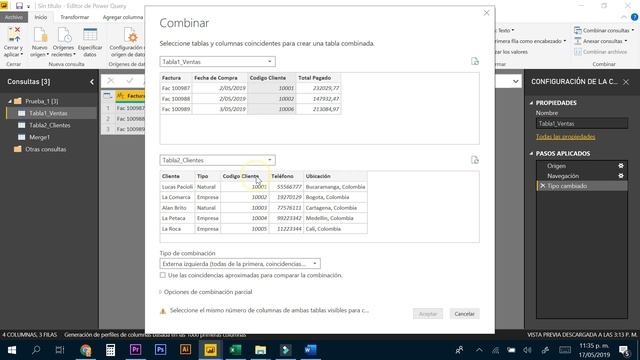The image size is (640, 360).
Task: Open Excel from the taskbar
Action: tap(236, 350)
